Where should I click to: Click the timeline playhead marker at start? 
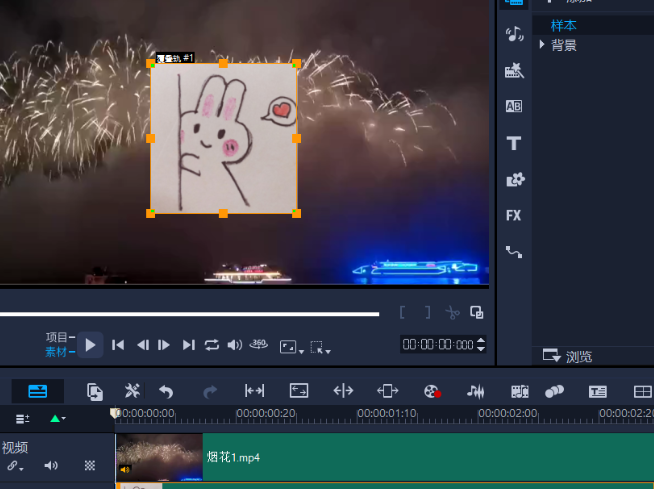(x=113, y=413)
